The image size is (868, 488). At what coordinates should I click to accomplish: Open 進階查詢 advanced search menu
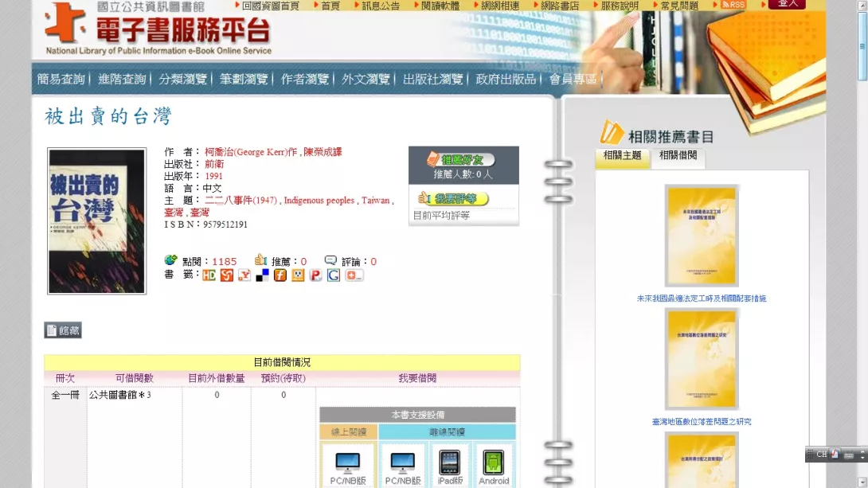[122, 79]
